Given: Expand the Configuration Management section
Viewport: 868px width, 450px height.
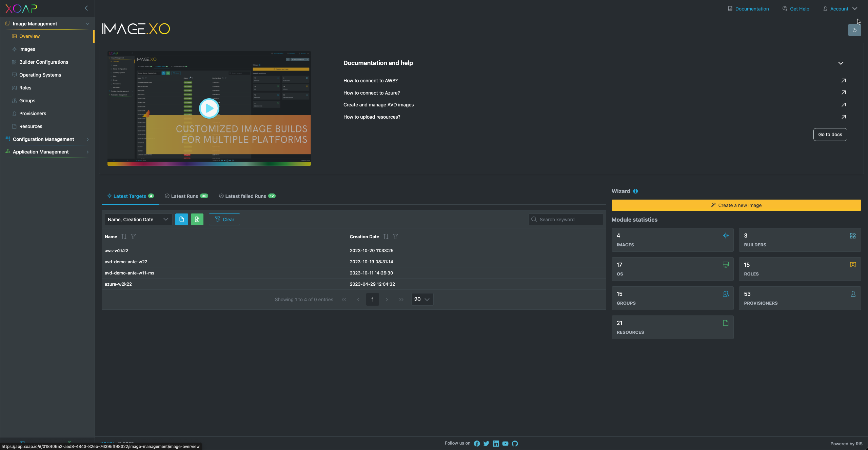Looking at the screenshot, I should [87, 139].
